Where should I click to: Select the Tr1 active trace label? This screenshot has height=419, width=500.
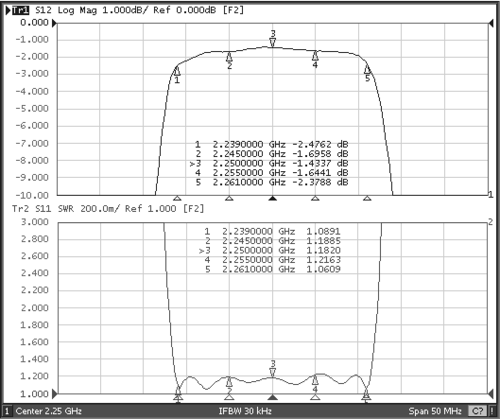point(20,10)
